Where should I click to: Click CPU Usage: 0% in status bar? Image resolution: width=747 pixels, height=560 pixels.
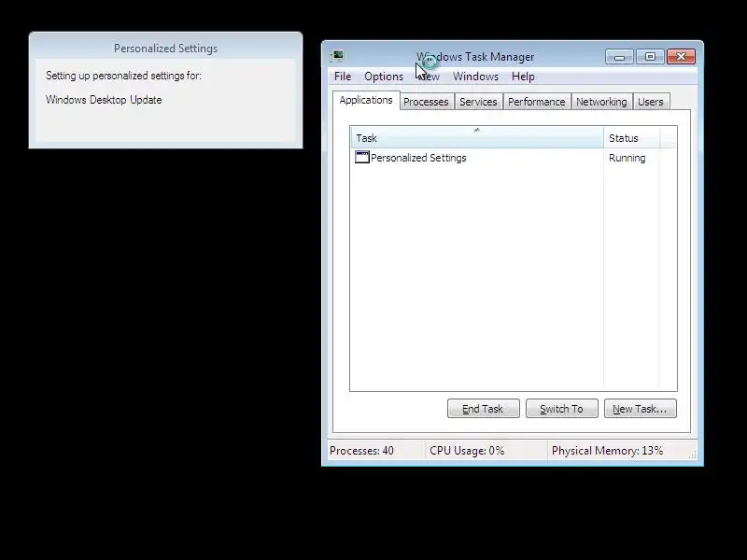(467, 451)
